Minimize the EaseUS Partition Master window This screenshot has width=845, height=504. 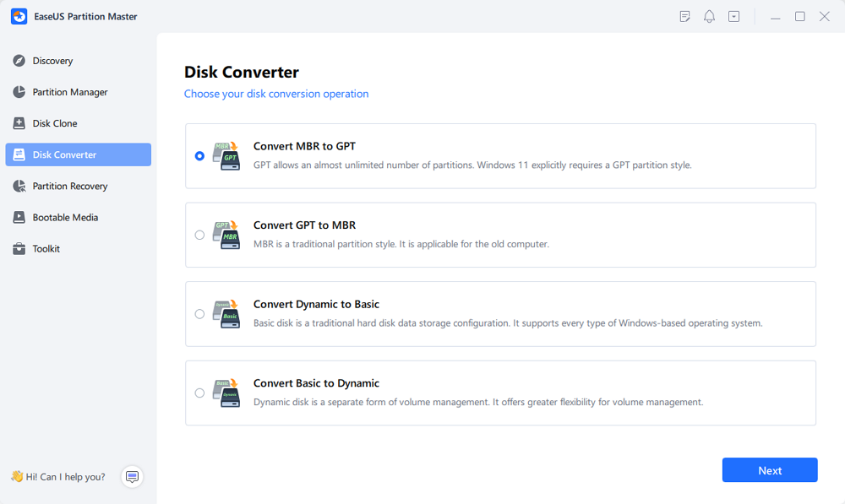pyautogui.click(x=775, y=17)
